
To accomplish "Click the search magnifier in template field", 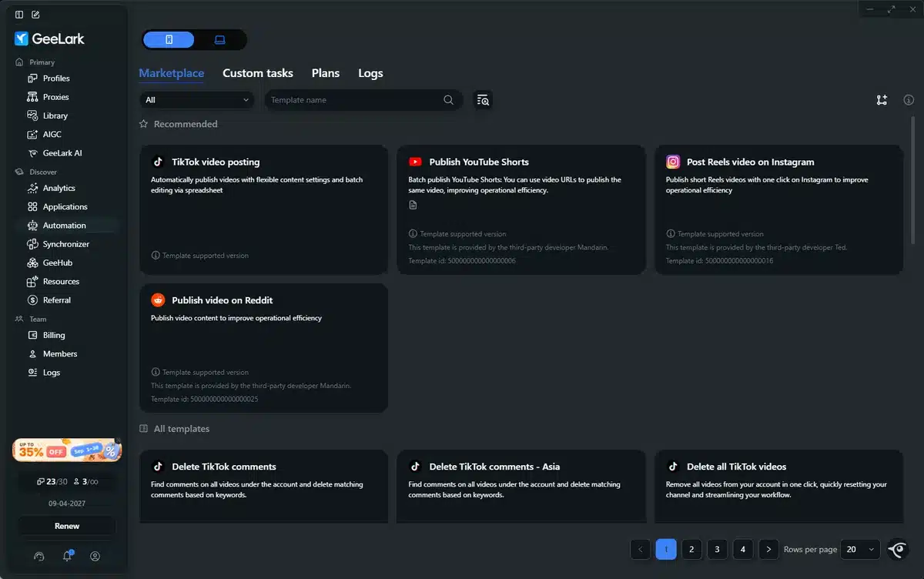I will 448,100.
